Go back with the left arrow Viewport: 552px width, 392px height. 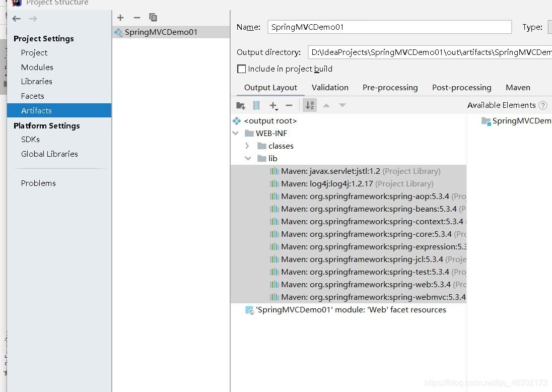tap(17, 19)
